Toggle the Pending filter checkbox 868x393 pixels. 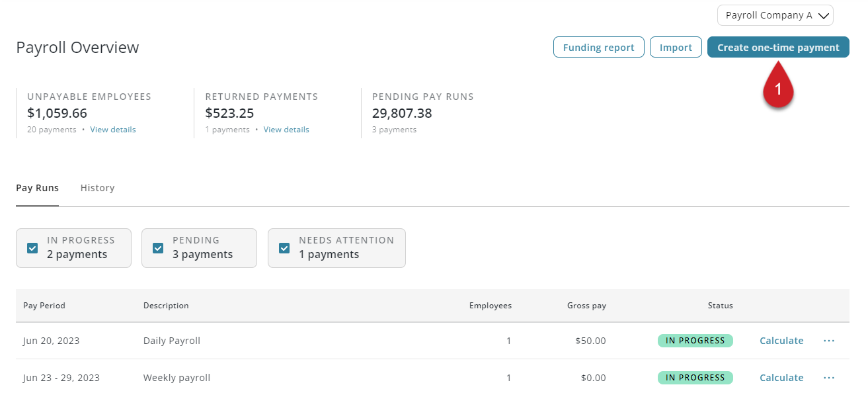pyautogui.click(x=158, y=248)
